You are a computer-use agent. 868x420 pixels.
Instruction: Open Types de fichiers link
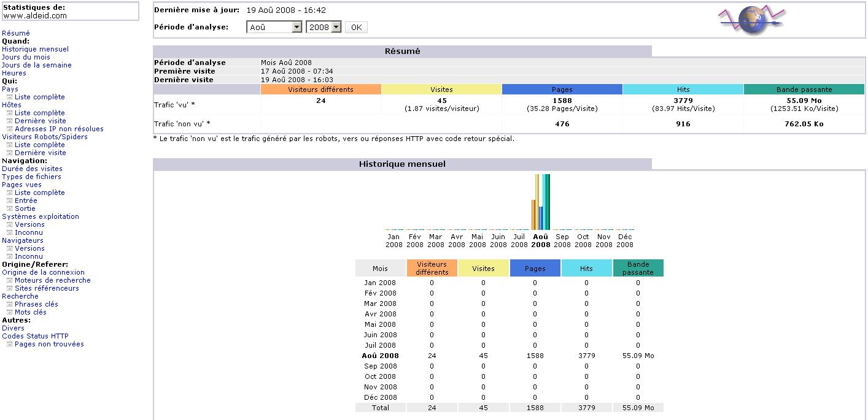pyautogui.click(x=31, y=177)
